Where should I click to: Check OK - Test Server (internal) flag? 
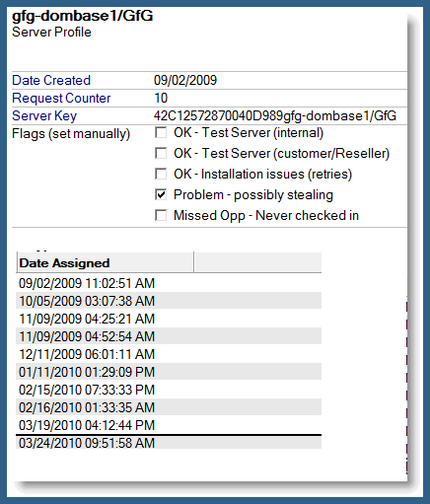[x=161, y=133]
